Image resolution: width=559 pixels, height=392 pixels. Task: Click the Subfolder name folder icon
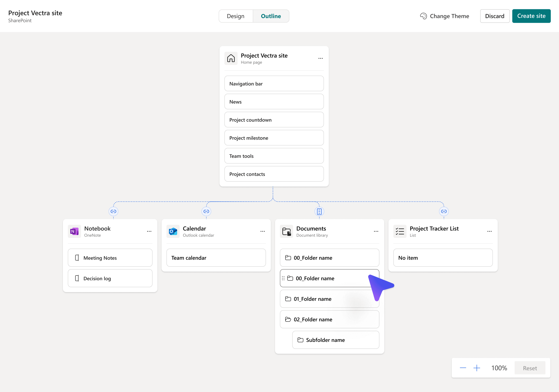pyautogui.click(x=300, y=340)
